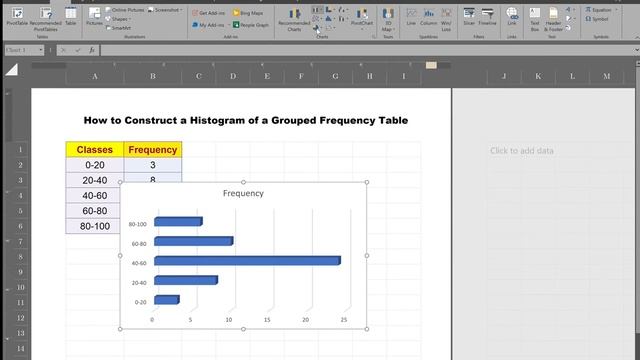The height and width of the screenshot is (360, 640).
Task: Click the ruler right margin marker
Action: (431, 65)
